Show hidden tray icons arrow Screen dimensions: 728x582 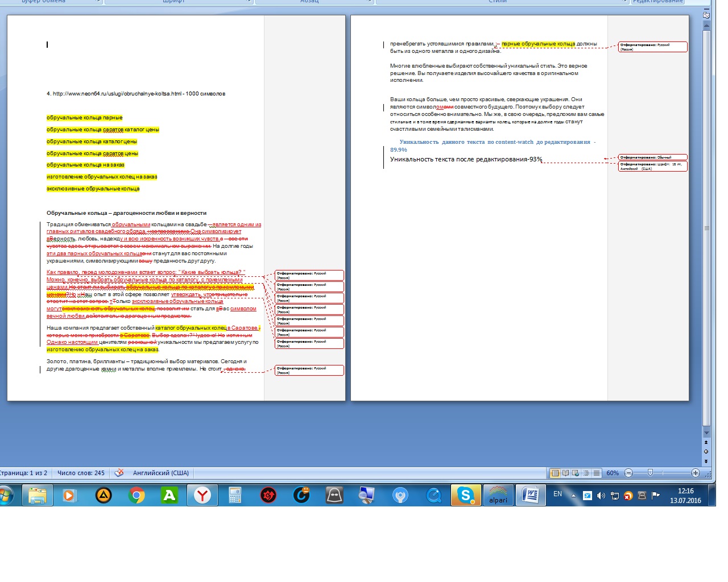573,496
